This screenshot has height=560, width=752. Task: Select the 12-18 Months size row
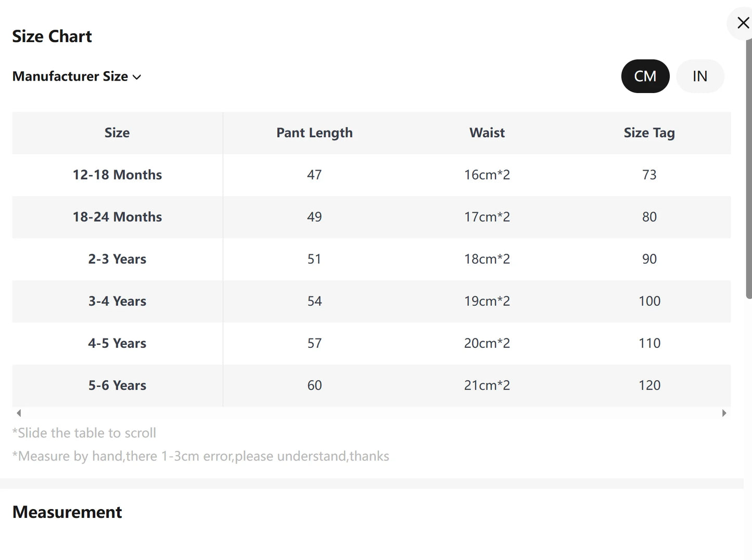pos(117,175)
